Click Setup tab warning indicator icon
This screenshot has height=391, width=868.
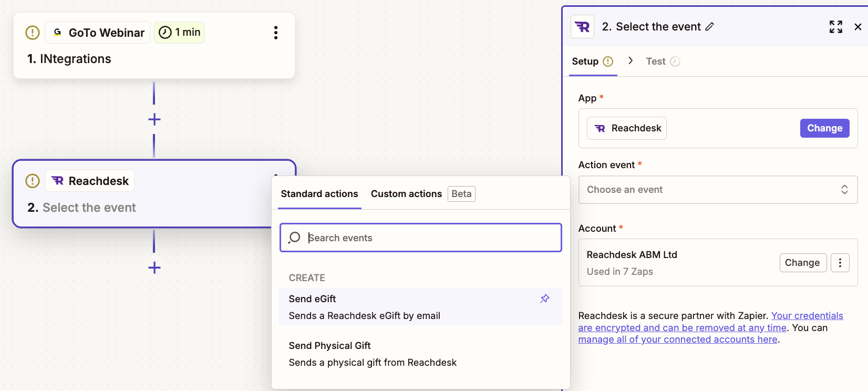pos(608,61)
